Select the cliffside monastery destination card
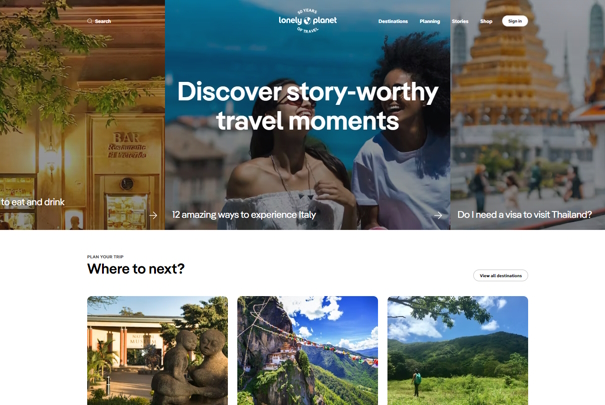 point(308,351)
